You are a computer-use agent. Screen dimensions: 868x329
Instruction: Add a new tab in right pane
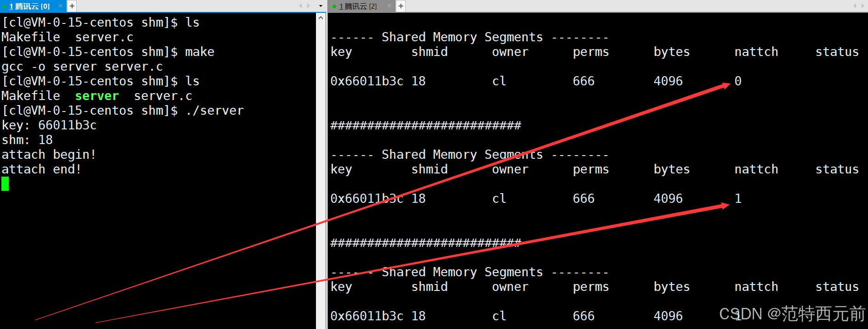click(401, 6)
